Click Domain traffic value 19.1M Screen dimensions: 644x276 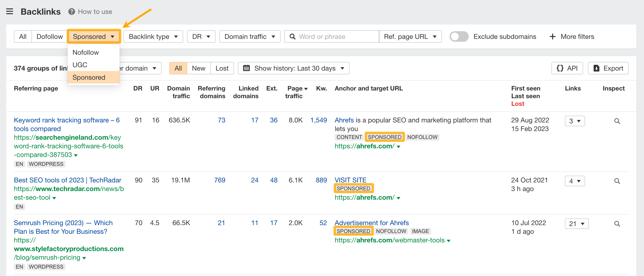181,180
